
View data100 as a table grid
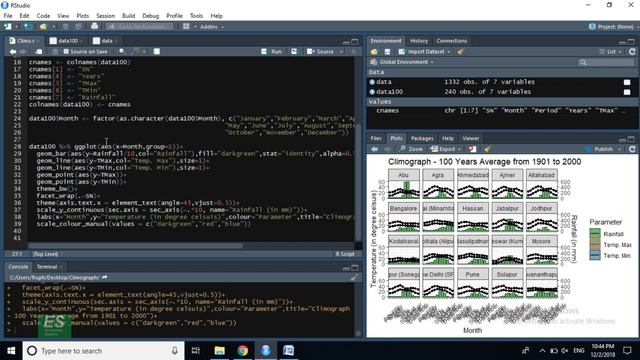pos(627,92)
